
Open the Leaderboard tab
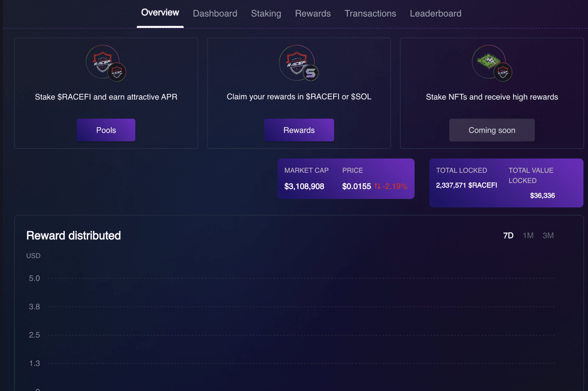pyautogui.click(x=435, y=13)
